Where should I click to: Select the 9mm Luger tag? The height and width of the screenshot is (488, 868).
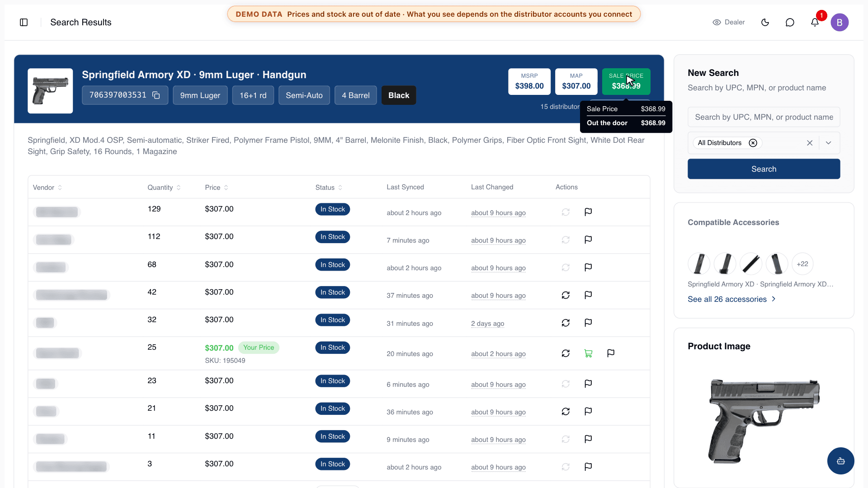[x=200, y=95]
